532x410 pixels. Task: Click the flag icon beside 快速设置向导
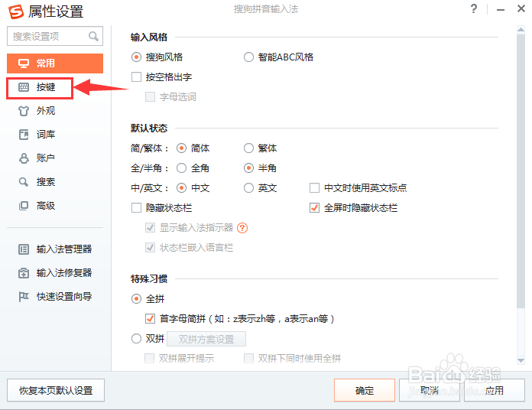coord(24,297)
